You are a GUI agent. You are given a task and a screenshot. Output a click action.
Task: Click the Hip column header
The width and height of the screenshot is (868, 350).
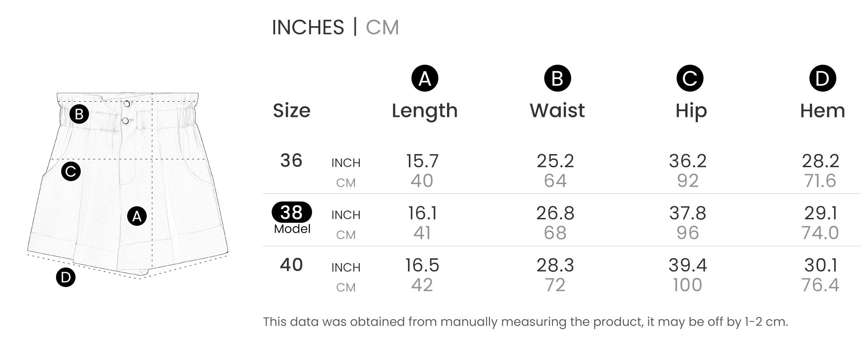pyautogui.click(x=691, y=111)
